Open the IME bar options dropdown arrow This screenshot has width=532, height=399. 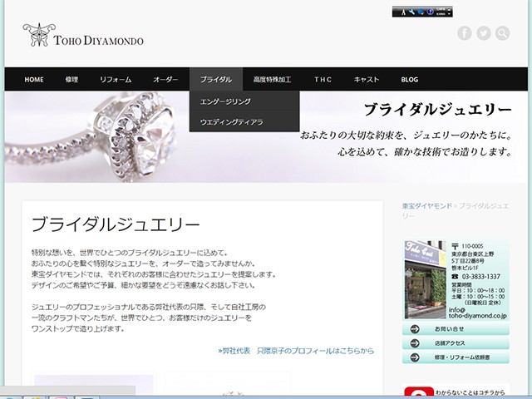coord(450,13)
